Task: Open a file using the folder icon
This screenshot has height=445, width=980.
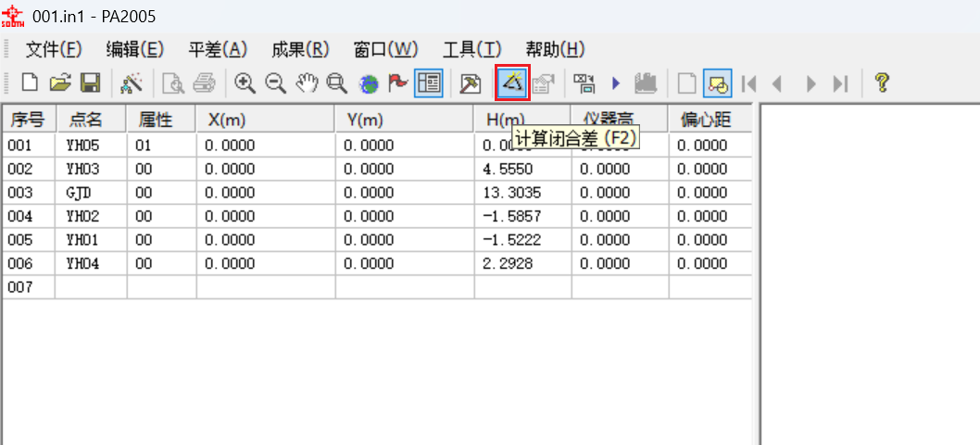Action: pos(60,82)
